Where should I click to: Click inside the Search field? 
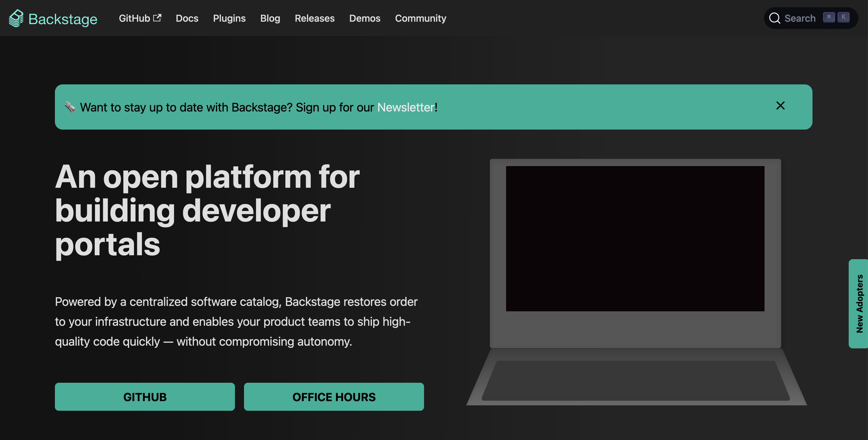click(x=800, y=18)
